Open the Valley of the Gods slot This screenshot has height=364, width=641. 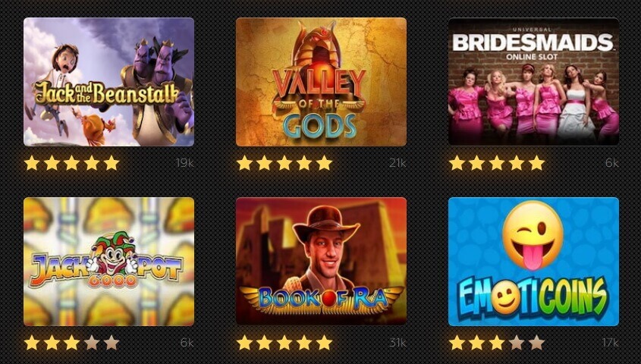(x=322, y=82)
